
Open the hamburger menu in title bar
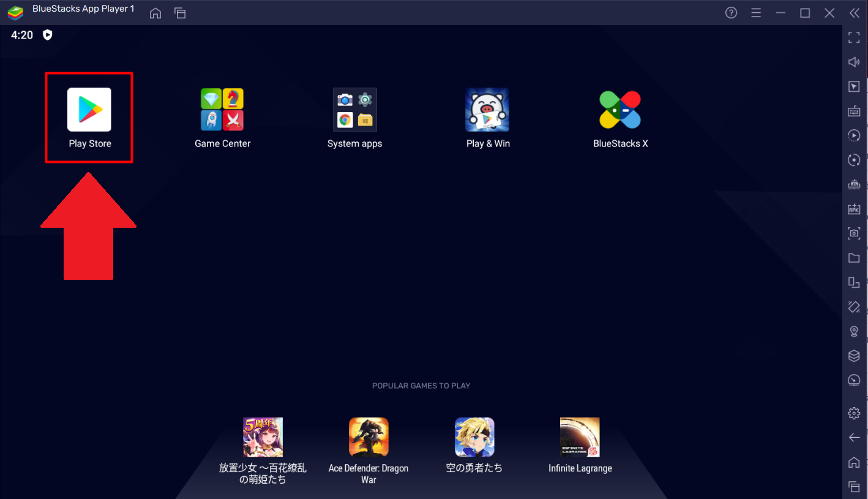(756, 13)
